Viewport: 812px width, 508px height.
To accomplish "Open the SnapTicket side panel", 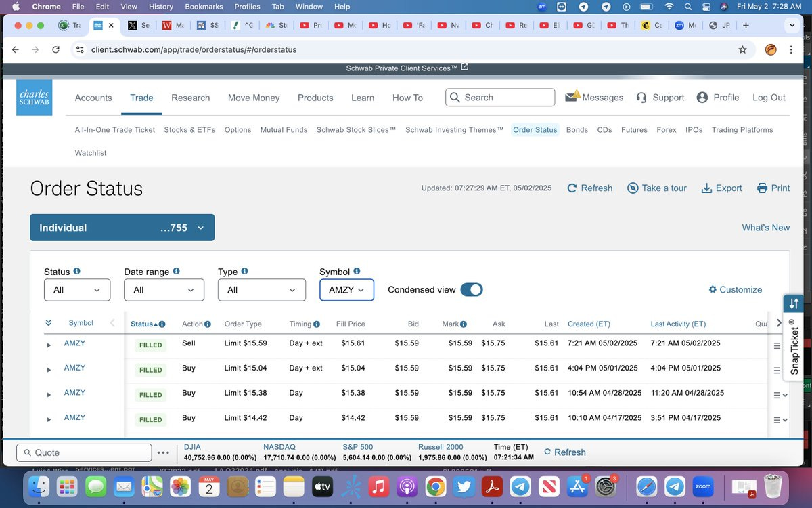I will [794, 337].
